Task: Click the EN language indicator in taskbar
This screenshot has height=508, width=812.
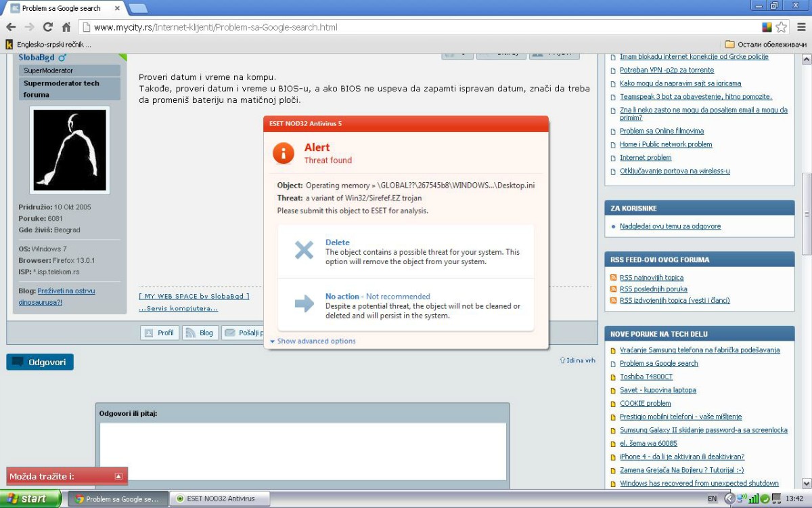Action: (x=712, y=499)
